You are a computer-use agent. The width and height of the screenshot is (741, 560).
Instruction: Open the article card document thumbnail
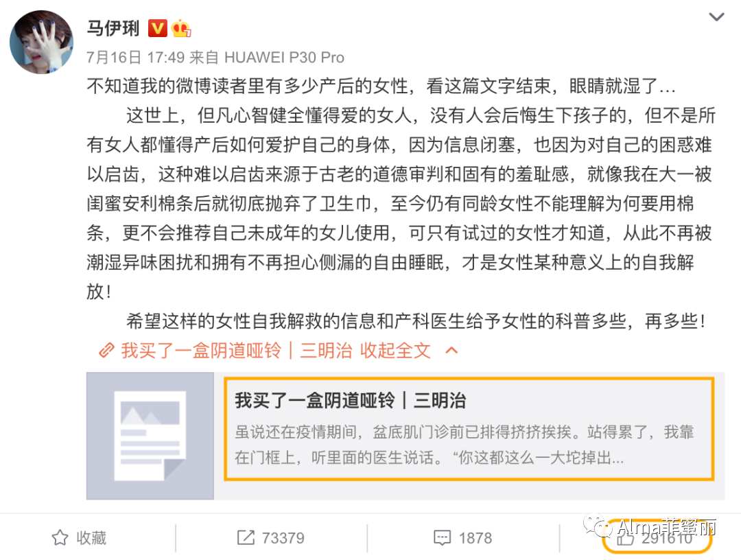click(x=150, y=436)
